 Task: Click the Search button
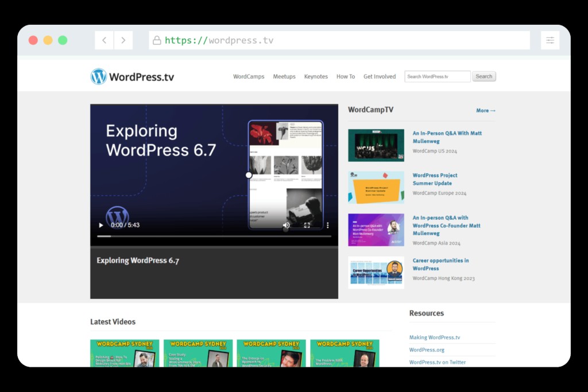(x=483, y=76)
